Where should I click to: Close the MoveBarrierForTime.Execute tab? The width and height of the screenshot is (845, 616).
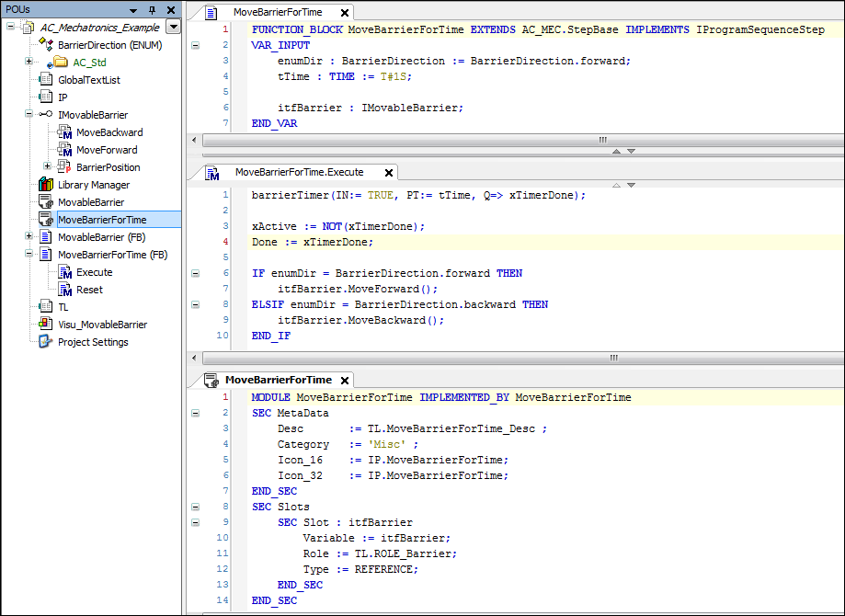(389, 172)
